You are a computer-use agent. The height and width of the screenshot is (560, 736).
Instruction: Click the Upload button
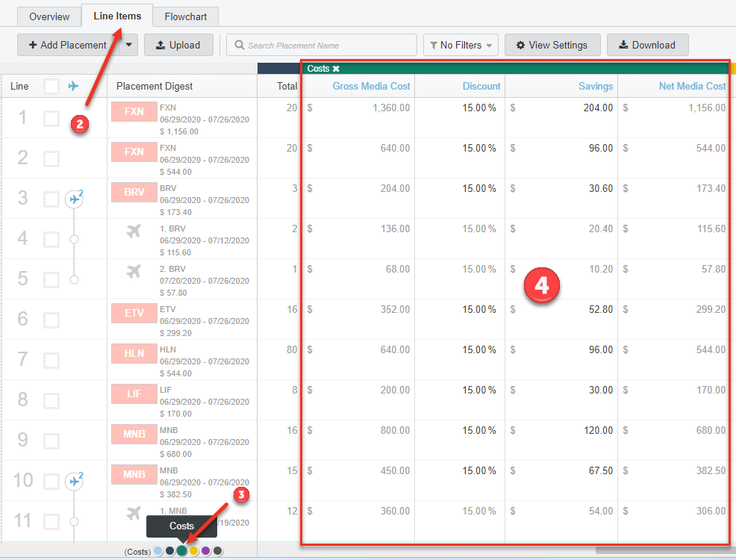click(178, 45)
